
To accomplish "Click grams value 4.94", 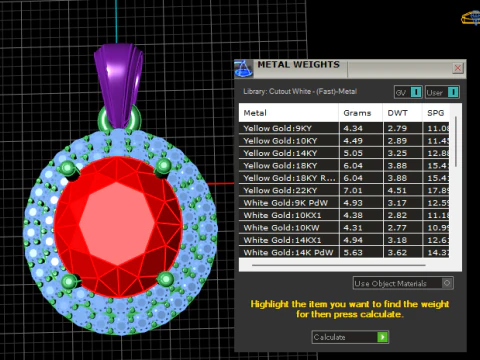I will [353, 240].
